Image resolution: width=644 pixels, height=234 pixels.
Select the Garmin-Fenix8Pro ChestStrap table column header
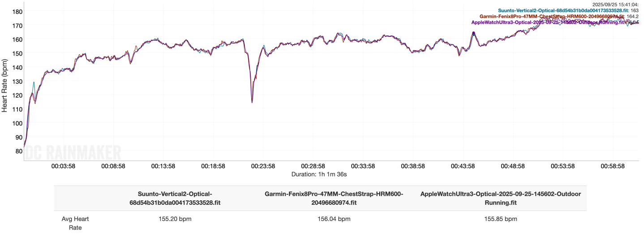point(334,198)
